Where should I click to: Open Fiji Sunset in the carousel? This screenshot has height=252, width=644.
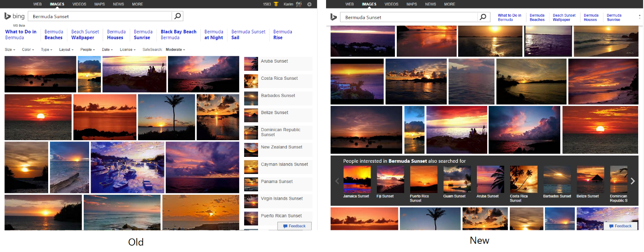(390, 183)
